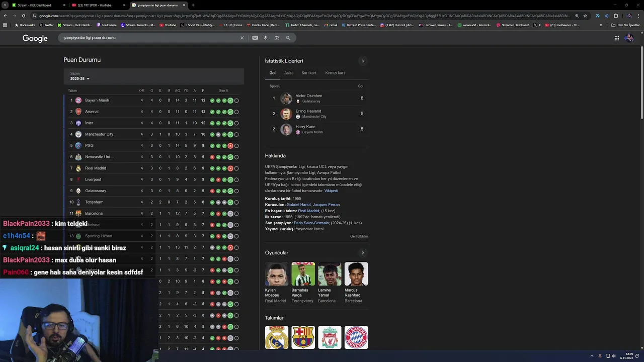Open the Jacques Ferran founder link
This screenshot has width=644, height=362.
tap(327, 205)
